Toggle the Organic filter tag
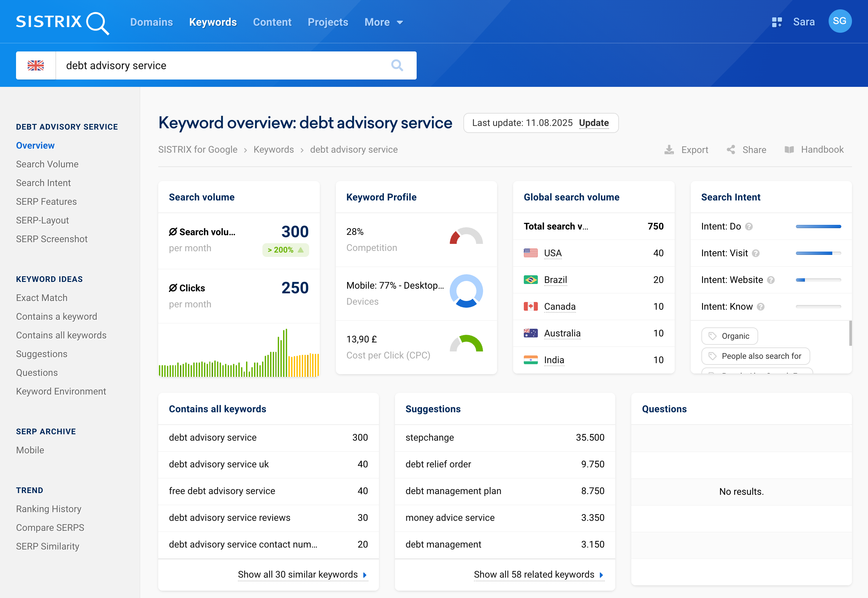Viewport: 868px width, 598px height. [729, 336]
